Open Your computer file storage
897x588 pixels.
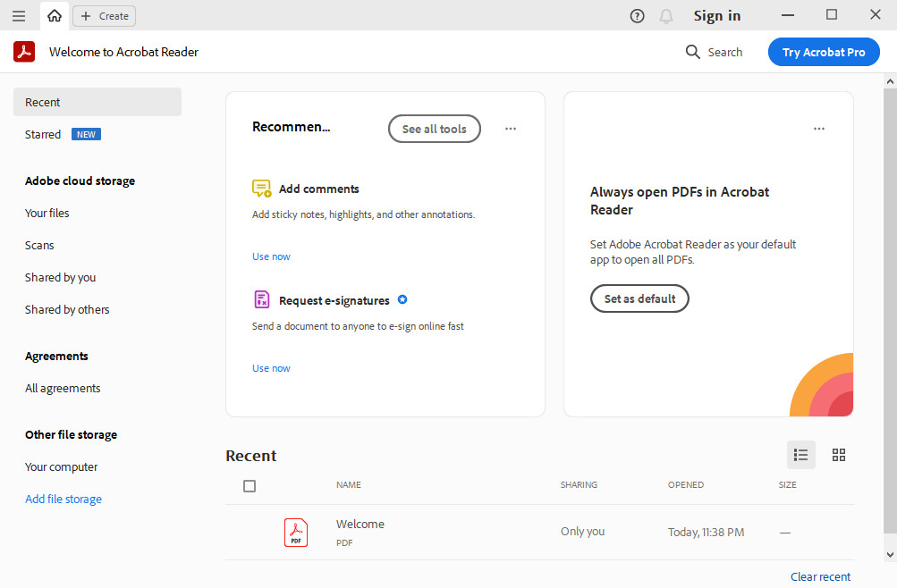point(61,466)
